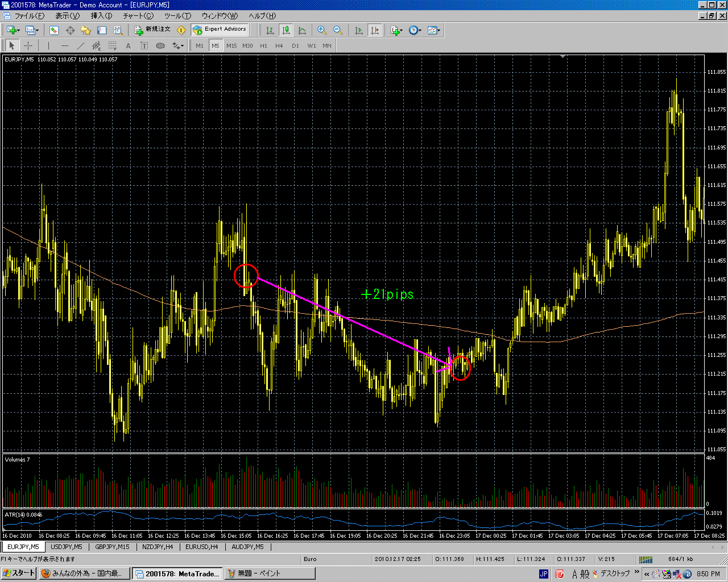This screenshot has height=582, width=728.
Task: Select the ellipse drawing tool
Action: tap(160, 46)
